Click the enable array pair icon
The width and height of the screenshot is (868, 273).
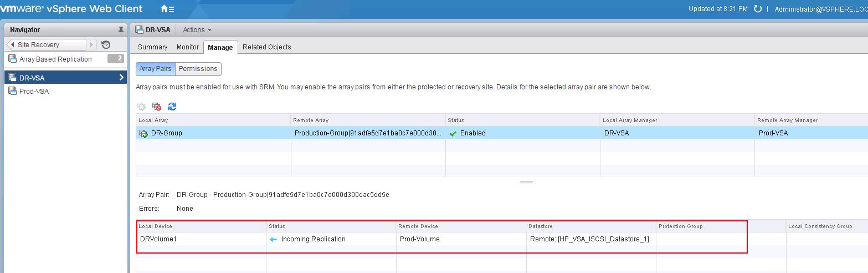[x=141, y=107]
